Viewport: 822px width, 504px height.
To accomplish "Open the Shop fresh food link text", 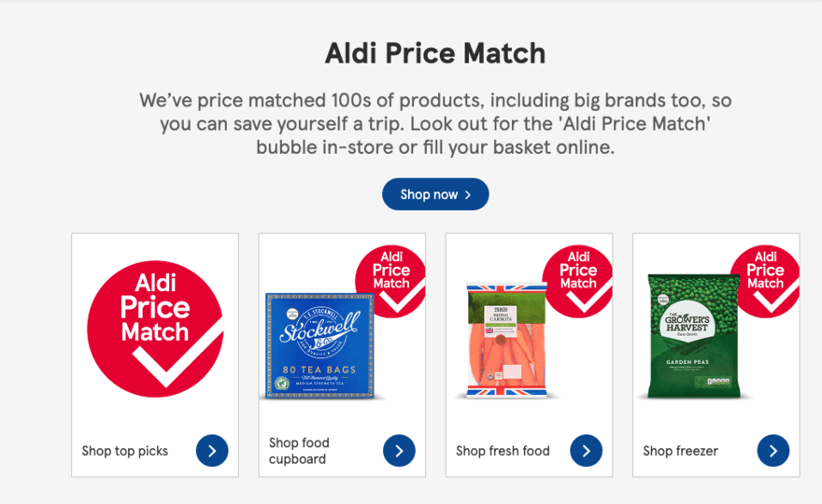I will coord(503,451).
